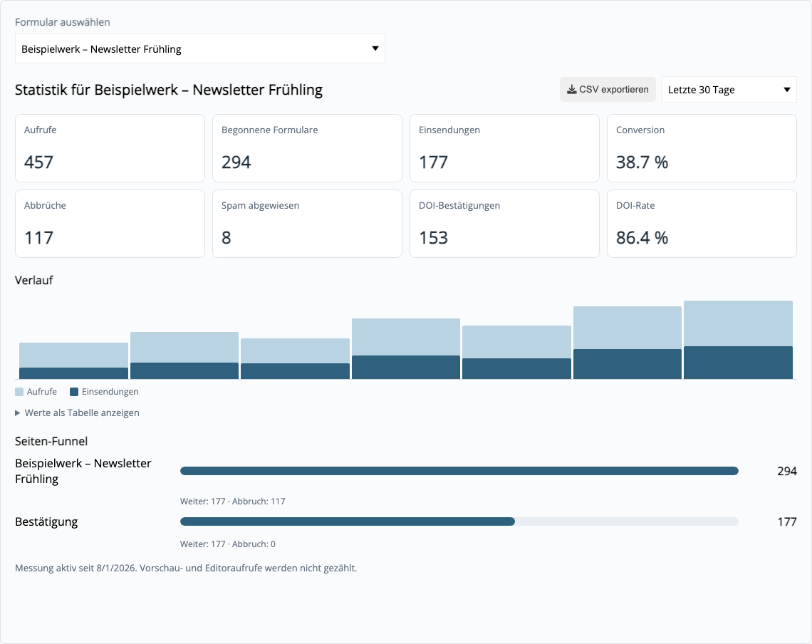
Task: Click the DOI-Bestätigungen card showing 153
Action: pyautogui.click(x=504, y=224)
